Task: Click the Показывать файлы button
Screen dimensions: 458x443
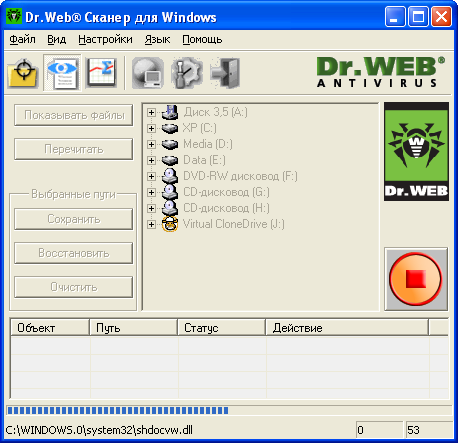Action: tap(74, 115)
